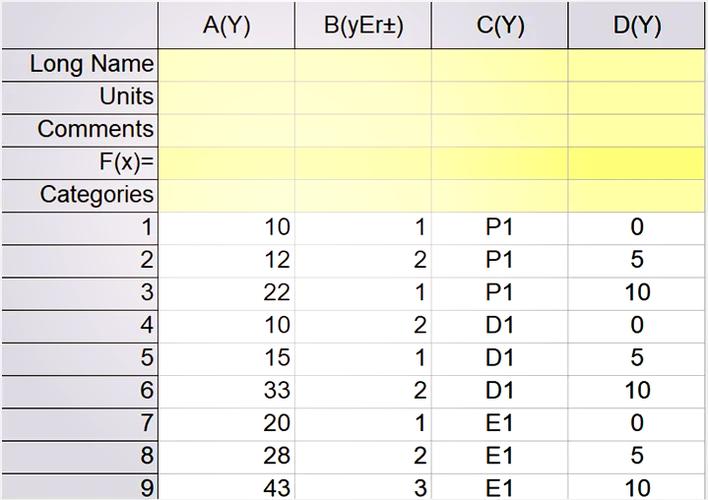Click the cell containing 33 in column A
This screenshot has height=500, width=708.
point(226,391)
